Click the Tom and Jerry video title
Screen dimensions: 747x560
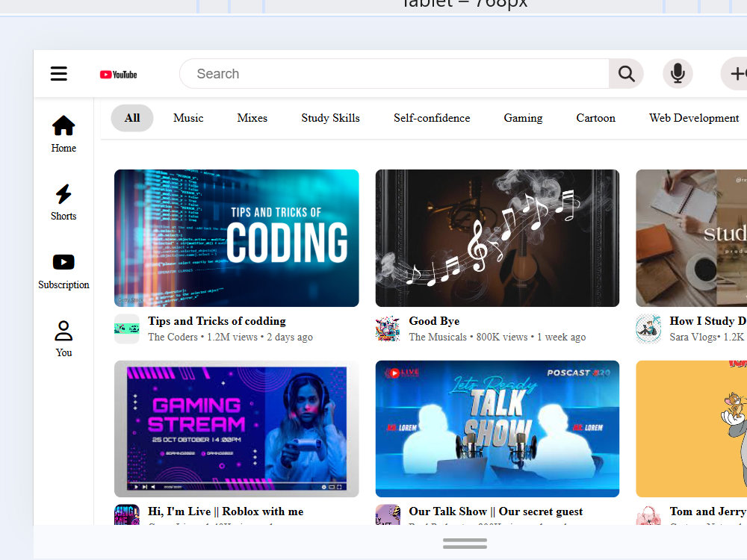708,511
